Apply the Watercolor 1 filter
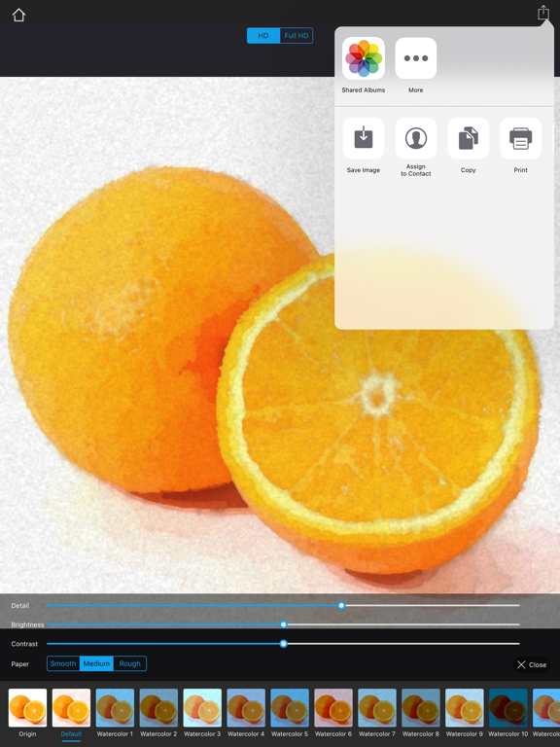The height and width of the screenshot is (747, 560). click(x=115, y=707)
